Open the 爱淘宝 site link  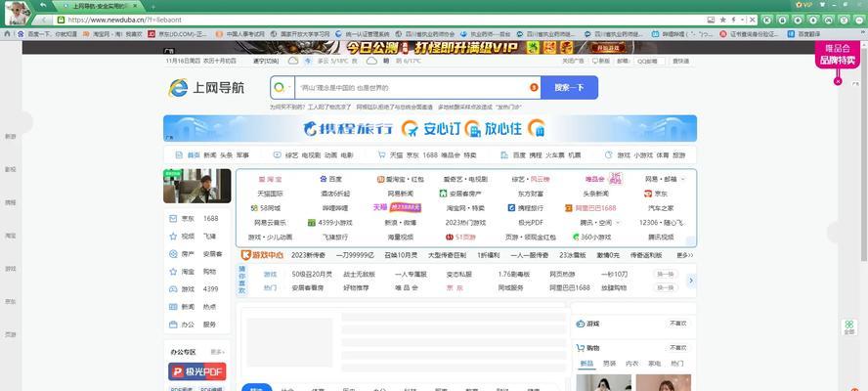point(270,179)
